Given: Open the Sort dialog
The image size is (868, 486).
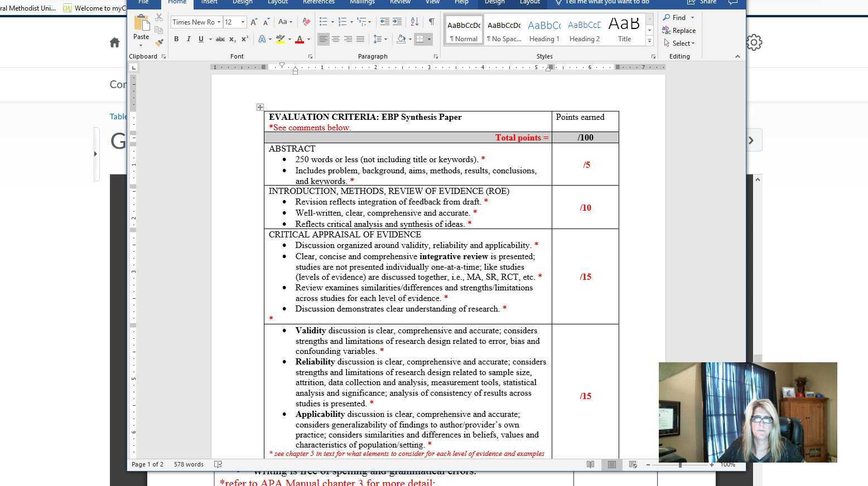Looking at the screenshot, I should pyautogui.click(x=414, y=22).
